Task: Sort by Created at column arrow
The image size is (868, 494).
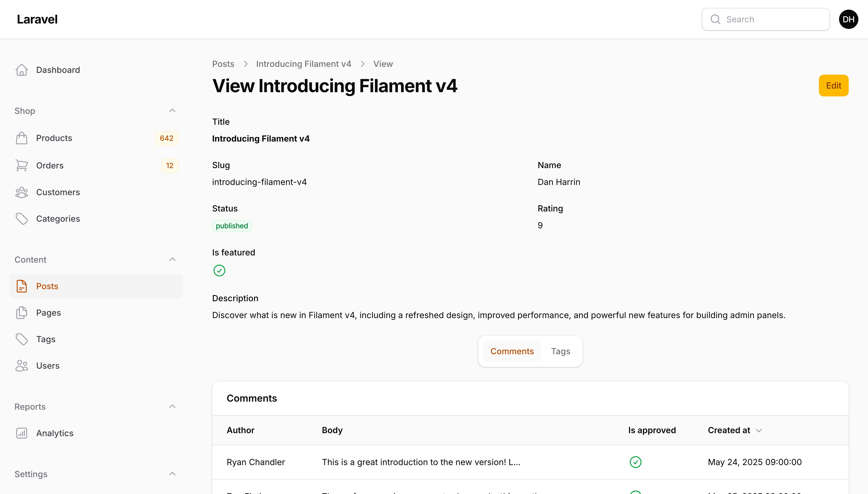Action: tap(759, 431)
